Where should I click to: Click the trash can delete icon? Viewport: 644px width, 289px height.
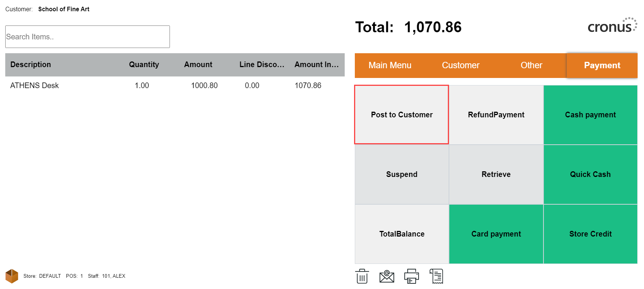coord(362,277)
